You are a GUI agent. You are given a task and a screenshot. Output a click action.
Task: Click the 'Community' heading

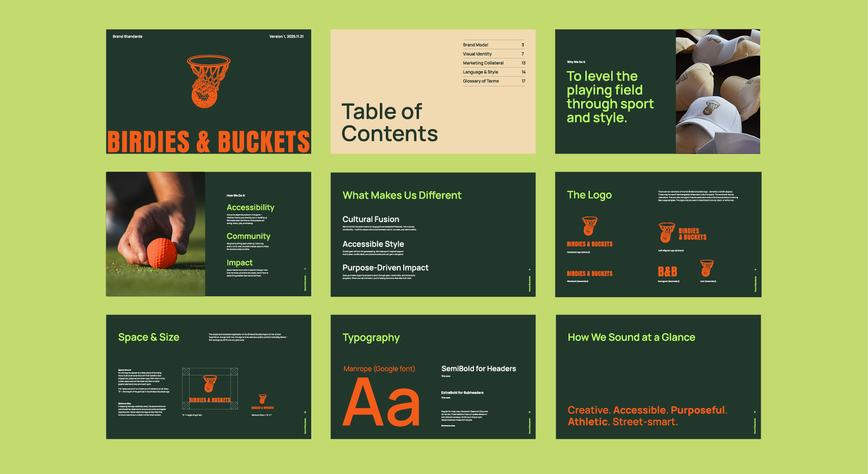248,236
